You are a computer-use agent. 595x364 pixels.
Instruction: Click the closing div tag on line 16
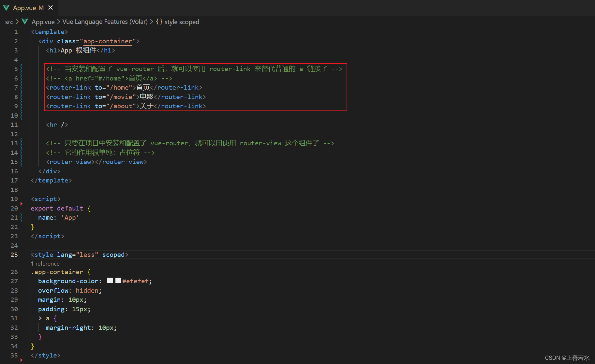49,171
